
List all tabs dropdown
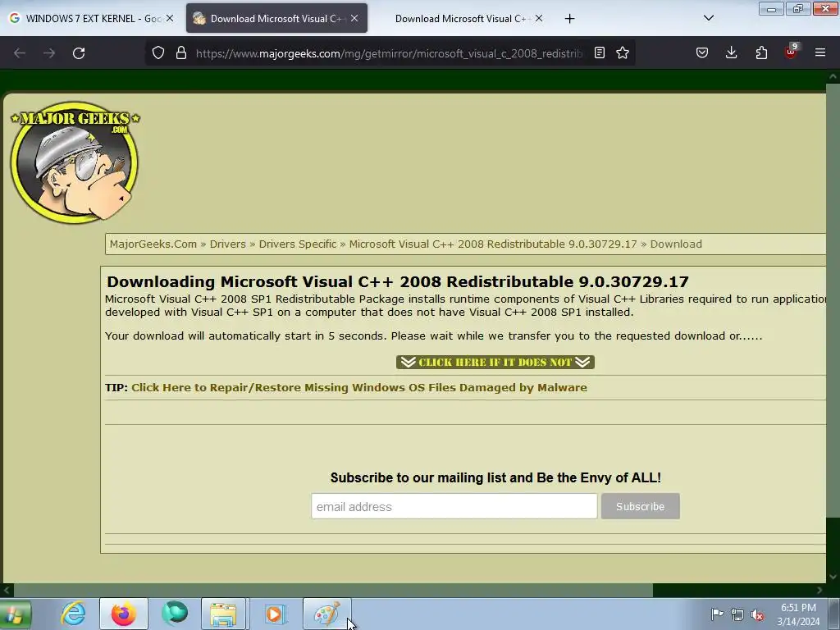708,18
